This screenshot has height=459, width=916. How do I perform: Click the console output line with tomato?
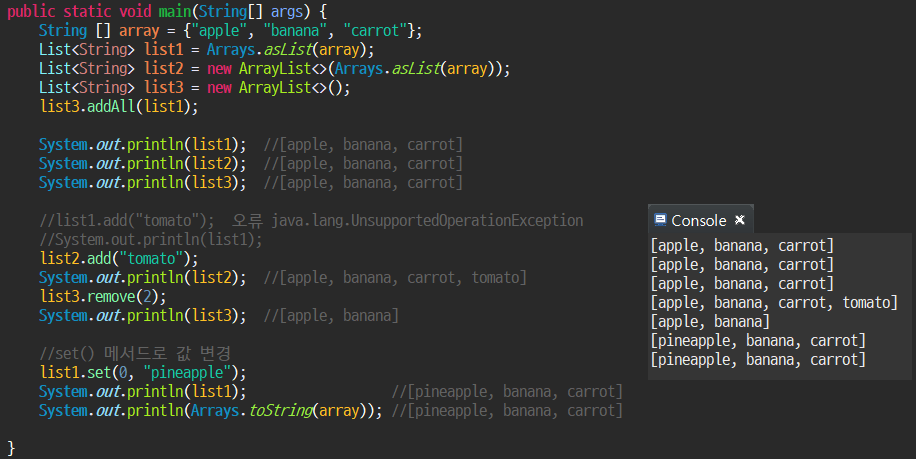click(774, 302)
